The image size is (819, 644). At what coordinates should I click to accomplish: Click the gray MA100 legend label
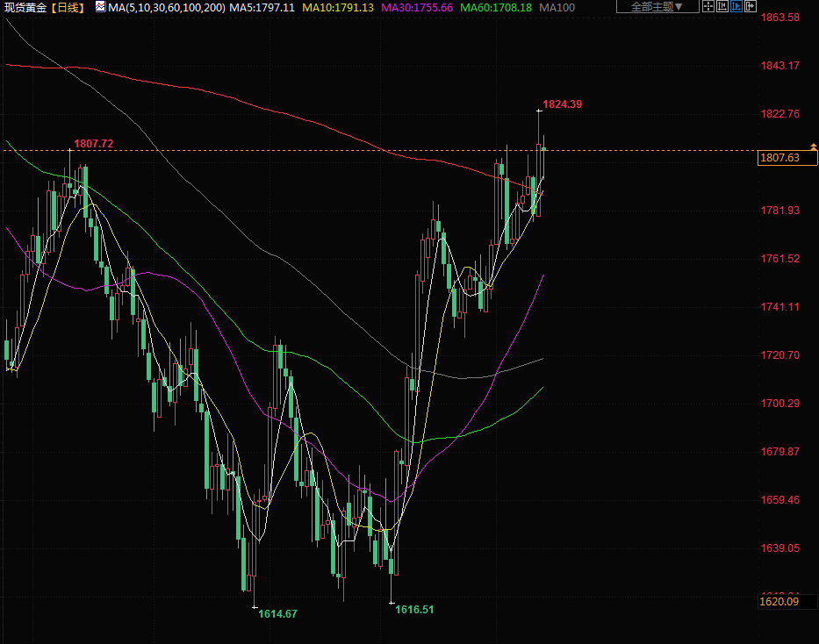click(557, 7)
